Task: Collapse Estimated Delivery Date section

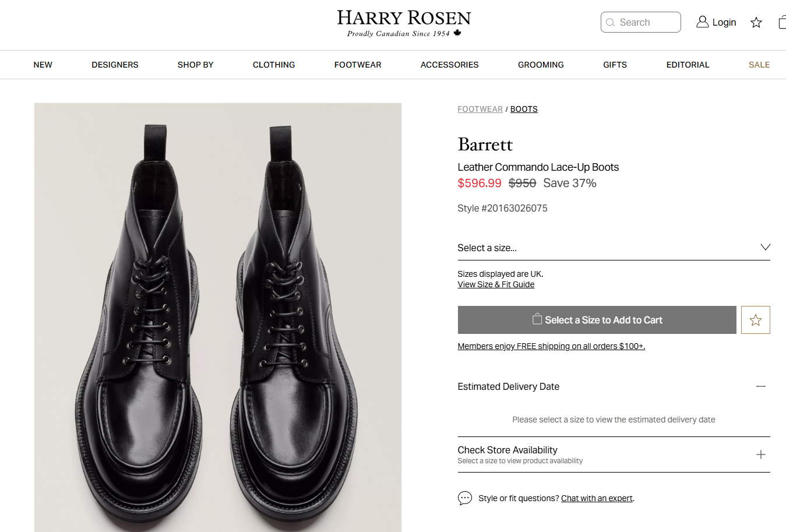Action: coord(614,386)
